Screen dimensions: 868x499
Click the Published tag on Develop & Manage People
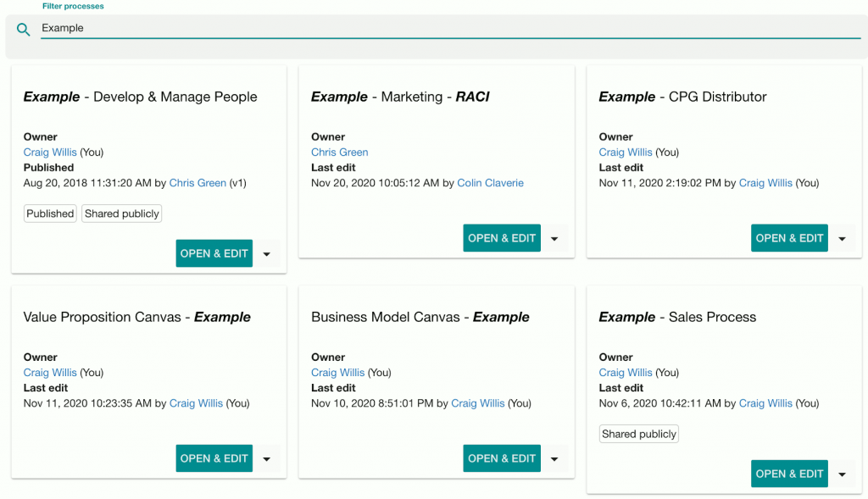[x=49, y=213]
